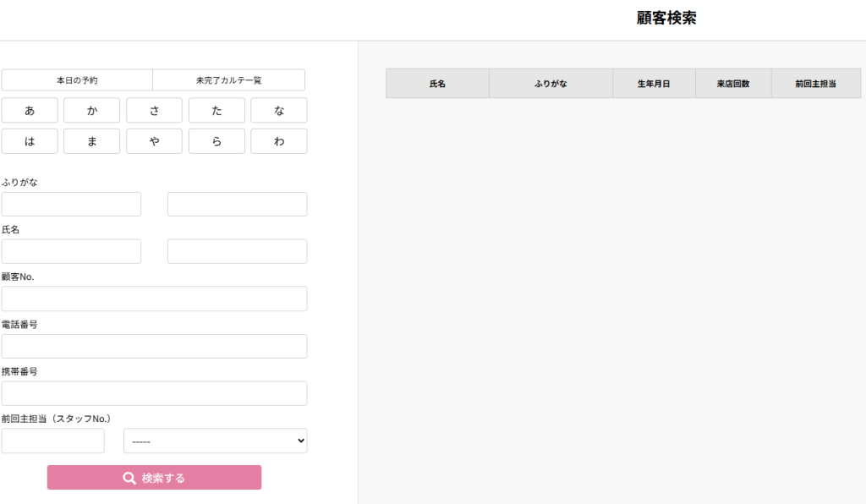Select the さ kana filter button
Image resolution: width=866 pixels, height=504 pixels.
click(x=154, y=111)
